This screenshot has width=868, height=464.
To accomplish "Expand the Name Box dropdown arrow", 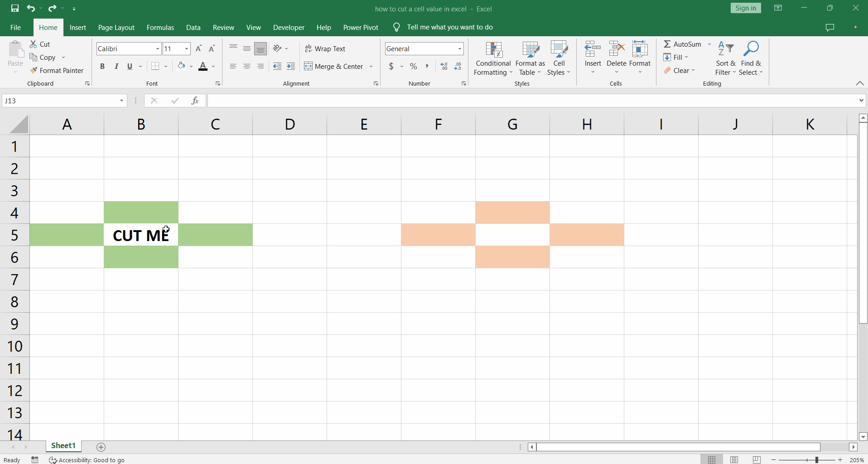I will pos(121,101).
